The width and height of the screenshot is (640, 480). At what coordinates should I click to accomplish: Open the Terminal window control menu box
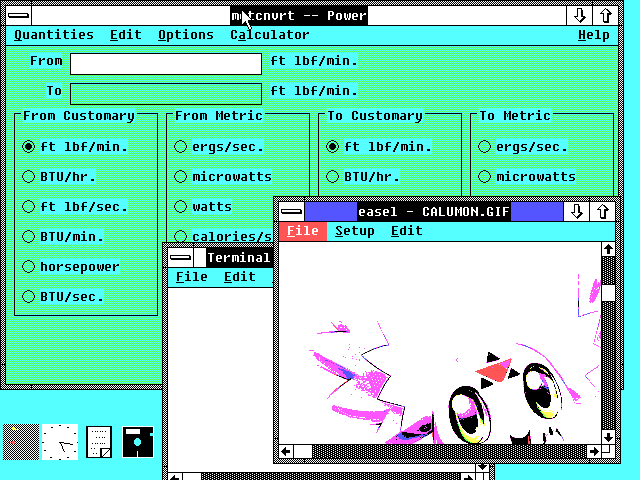(x=180, y=258)
